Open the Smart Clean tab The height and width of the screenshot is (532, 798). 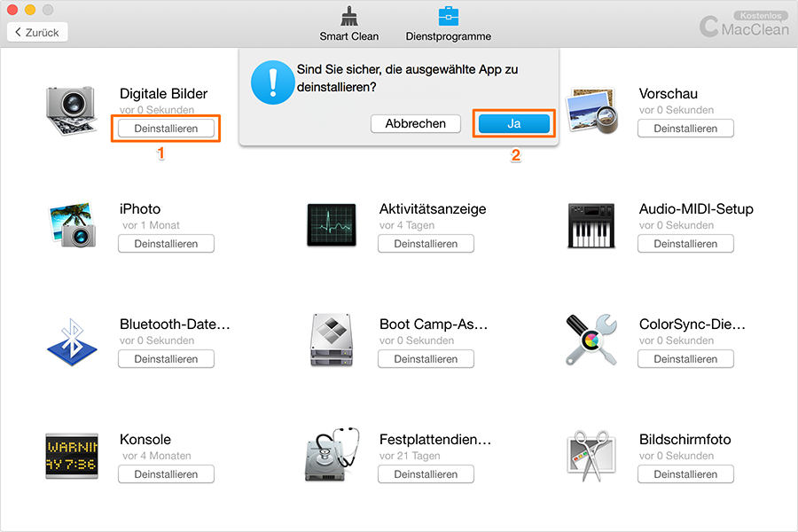(349, 23)
